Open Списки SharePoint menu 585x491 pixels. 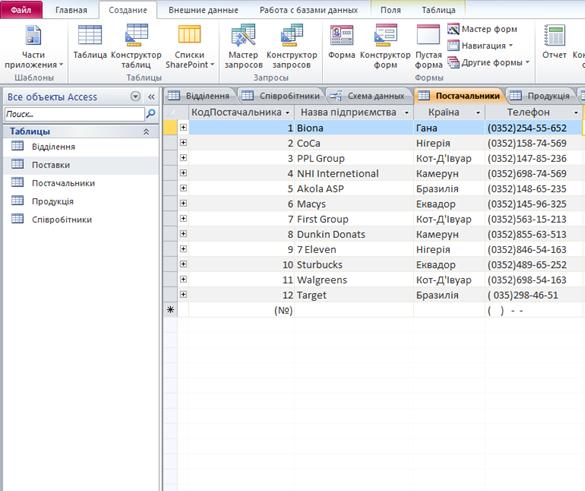190,47
